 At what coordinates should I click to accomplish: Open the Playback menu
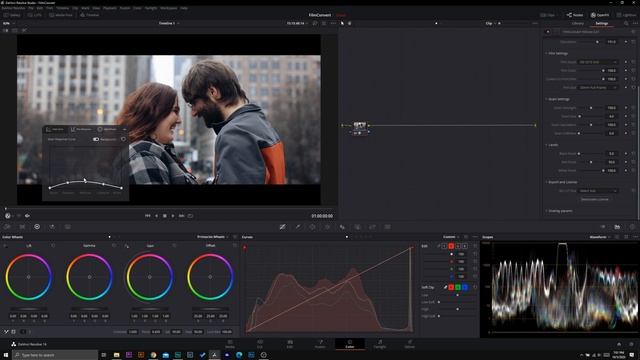pos(110,8)
